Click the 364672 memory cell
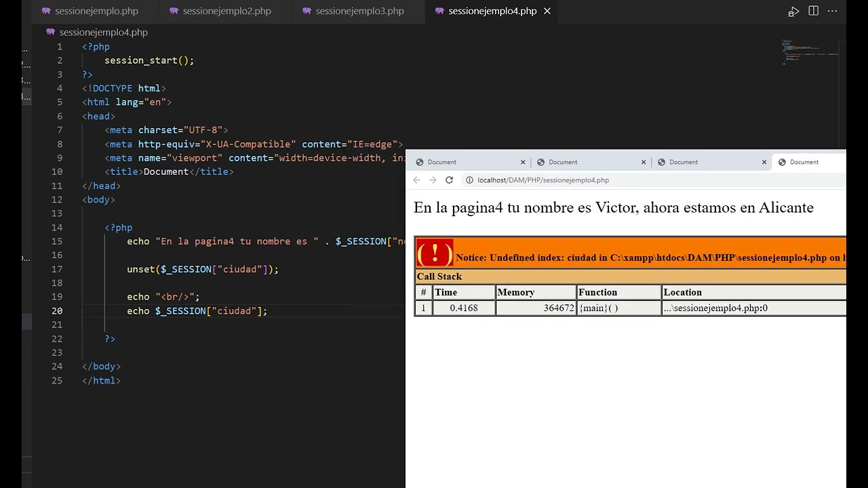 (x=536, y=308)
